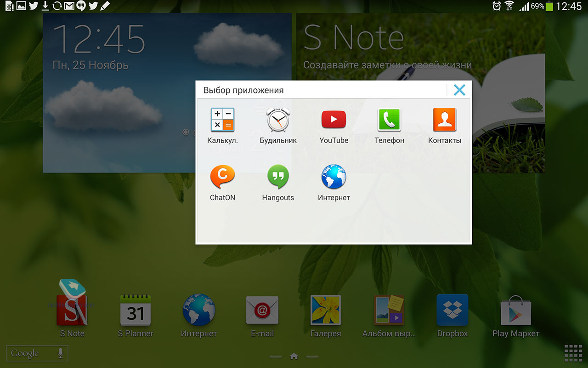The width and height of the screenshot is (588, 368).
Task: Open the Галерея gallery app
Action: pyautogui.click(x=325, y=310)
